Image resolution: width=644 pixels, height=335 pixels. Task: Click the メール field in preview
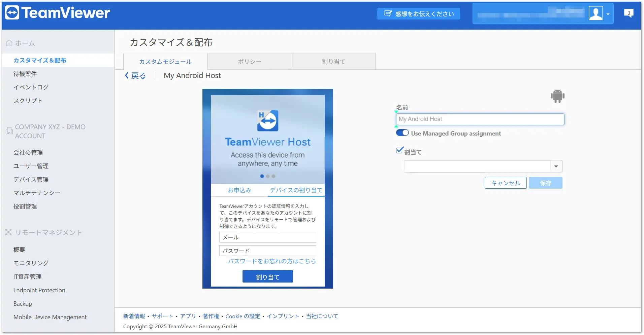click(x=268, y=237)
